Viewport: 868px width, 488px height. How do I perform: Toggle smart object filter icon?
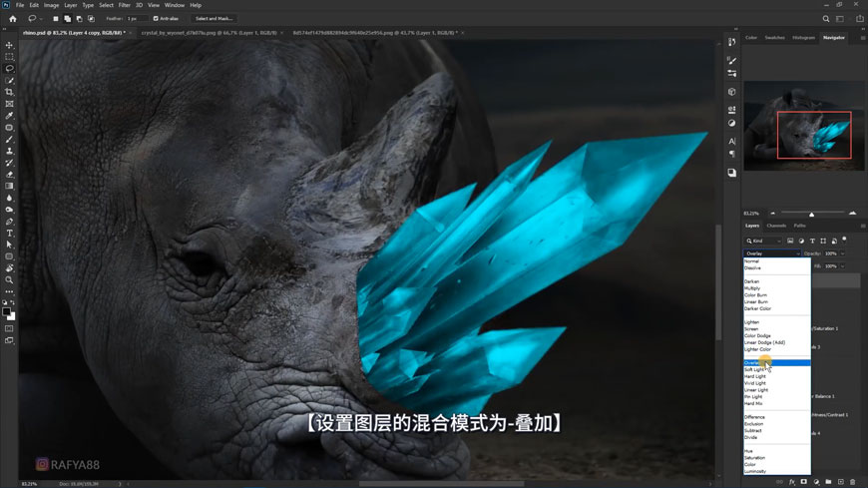click(x=834, y=241)
